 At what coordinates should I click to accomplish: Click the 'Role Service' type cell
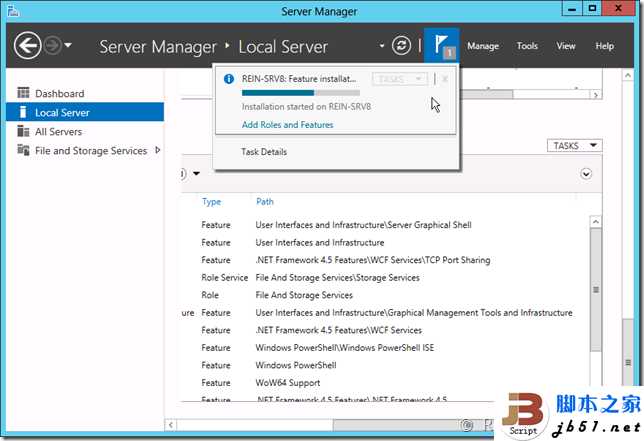[225, 278]
